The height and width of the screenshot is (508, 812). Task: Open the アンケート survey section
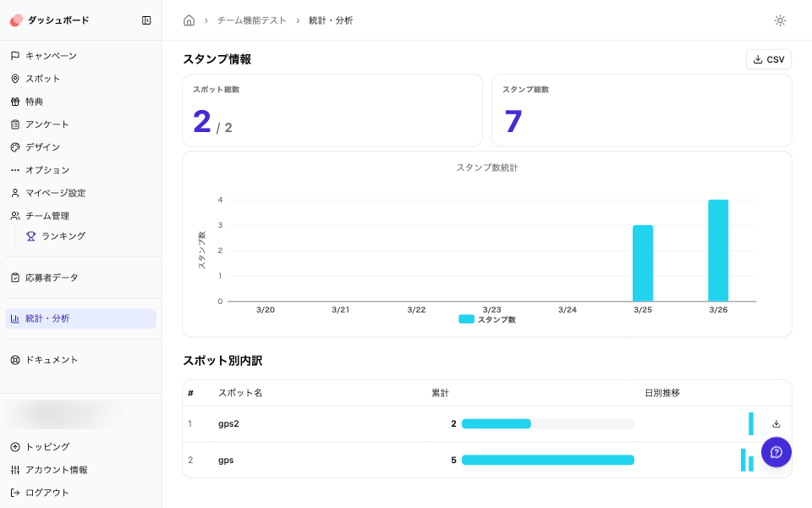[47, 124]
